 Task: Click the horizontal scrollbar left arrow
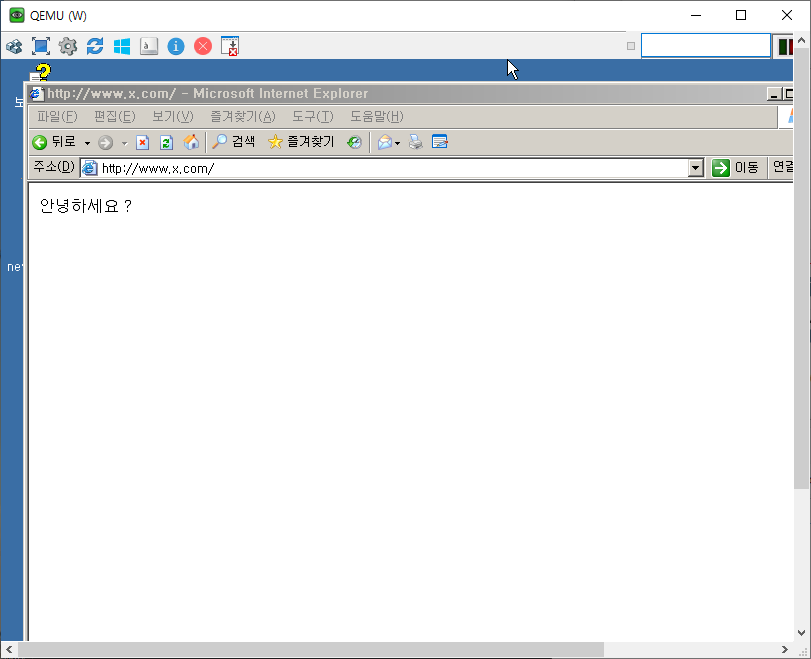click(x=9, y=649)
